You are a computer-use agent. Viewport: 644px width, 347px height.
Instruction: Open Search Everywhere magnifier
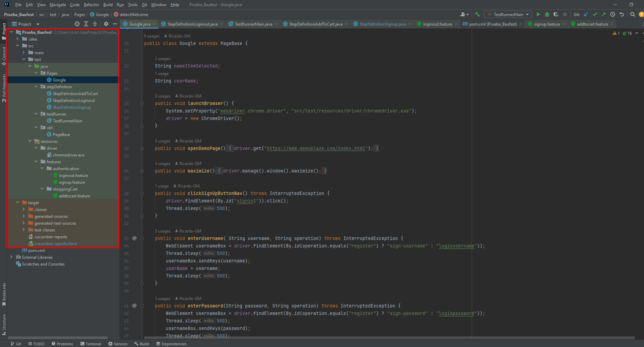(x=632, y=14)
